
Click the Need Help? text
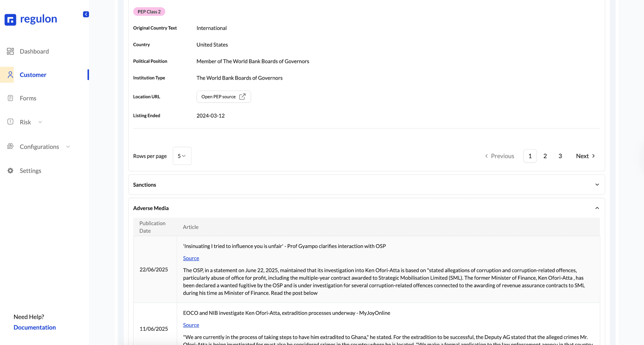(x=29, y=317)
